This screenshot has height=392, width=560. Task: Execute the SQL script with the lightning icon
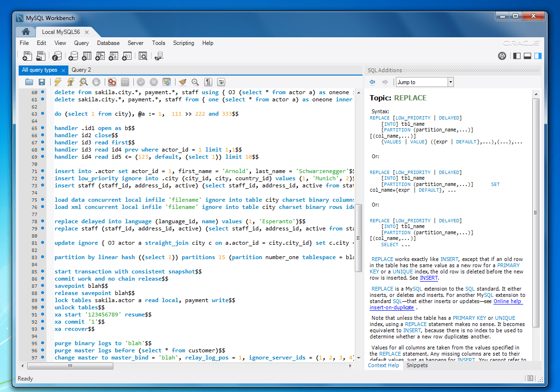click(x=57, y=82)
